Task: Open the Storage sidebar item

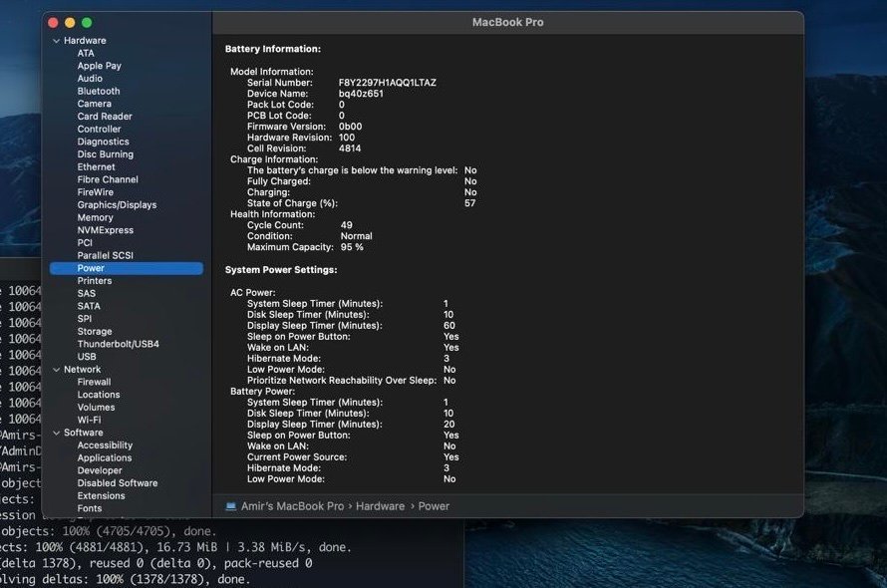Action: click(95, 332)
